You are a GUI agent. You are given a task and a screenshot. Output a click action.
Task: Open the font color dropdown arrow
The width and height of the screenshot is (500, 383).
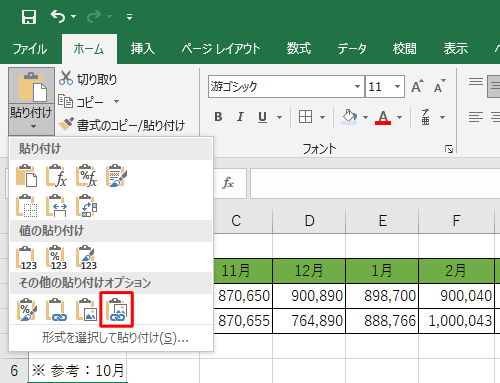point(400,117)
